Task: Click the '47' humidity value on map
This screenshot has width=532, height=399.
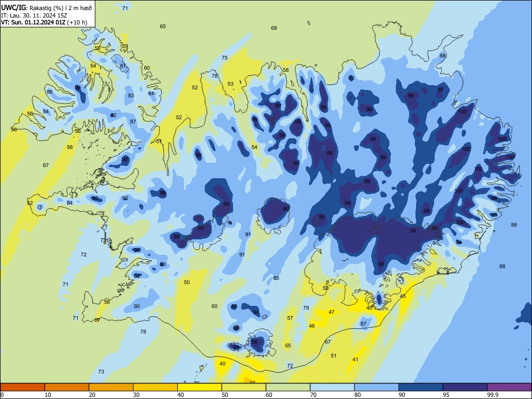Action: point(331,312)
